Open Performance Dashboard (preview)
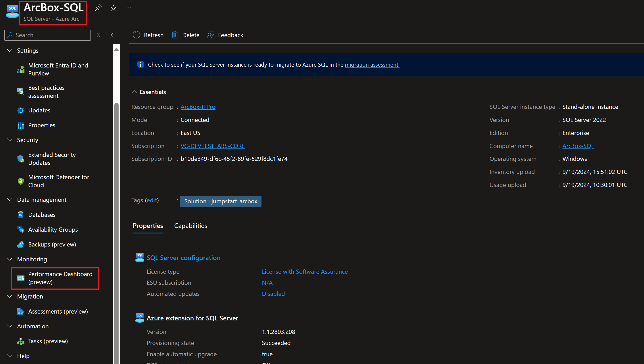Viewport: 644px width, 364px height. click(x=60, y=278)
